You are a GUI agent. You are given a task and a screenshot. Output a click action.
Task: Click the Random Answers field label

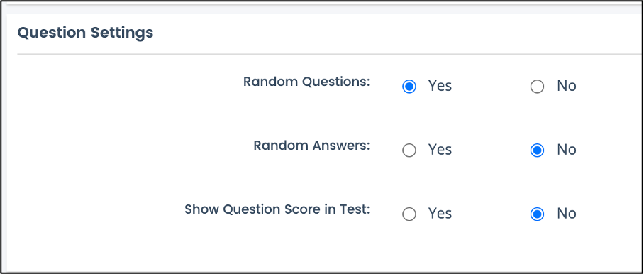coord(312,146)
